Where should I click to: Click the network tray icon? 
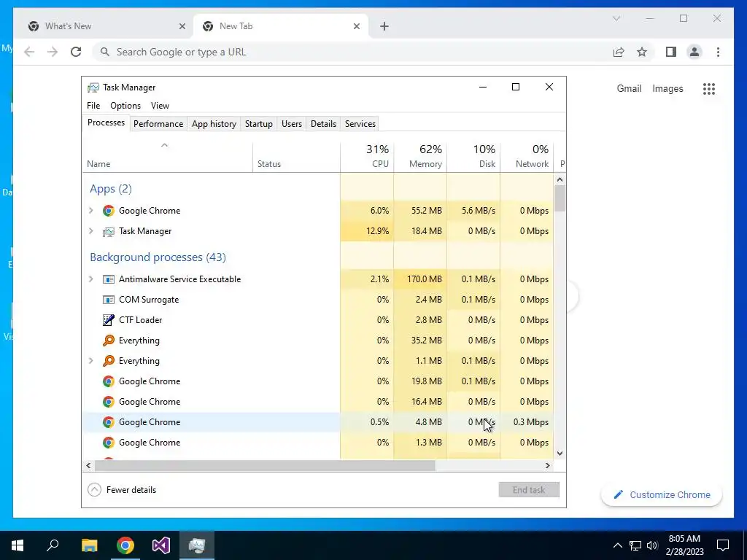(635, 545)
